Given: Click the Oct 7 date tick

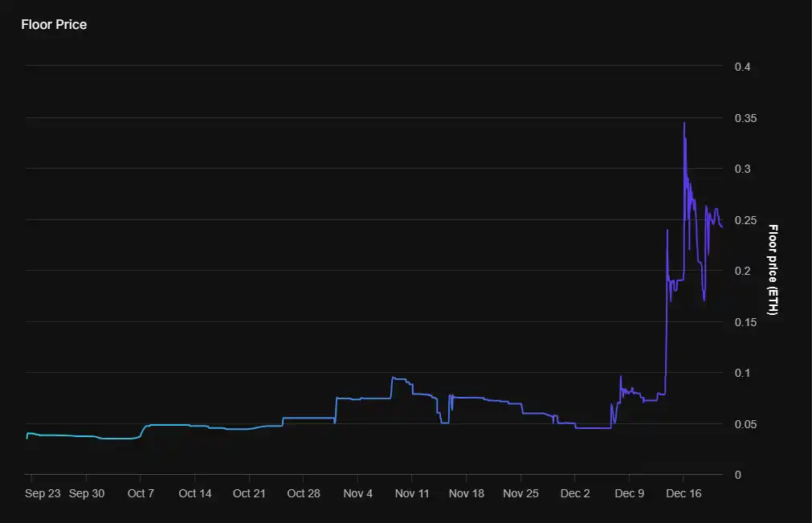Looking at the screenshot, I should (141, 493).
